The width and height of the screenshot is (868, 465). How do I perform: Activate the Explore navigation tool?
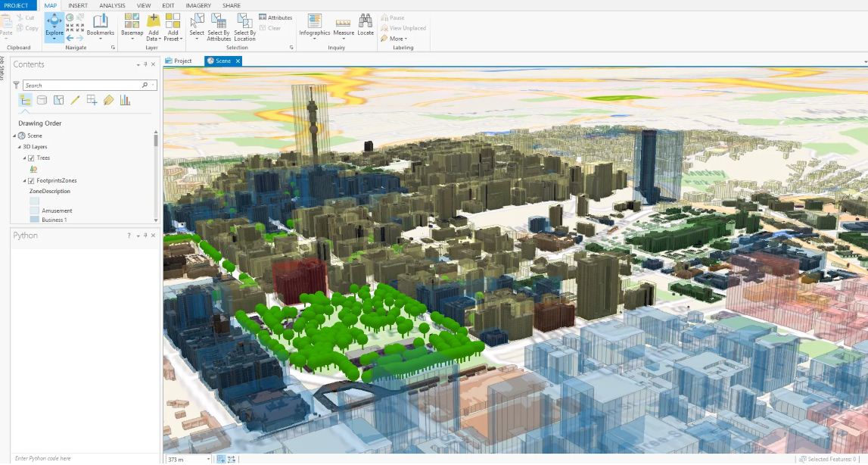(x=54, y=27)
